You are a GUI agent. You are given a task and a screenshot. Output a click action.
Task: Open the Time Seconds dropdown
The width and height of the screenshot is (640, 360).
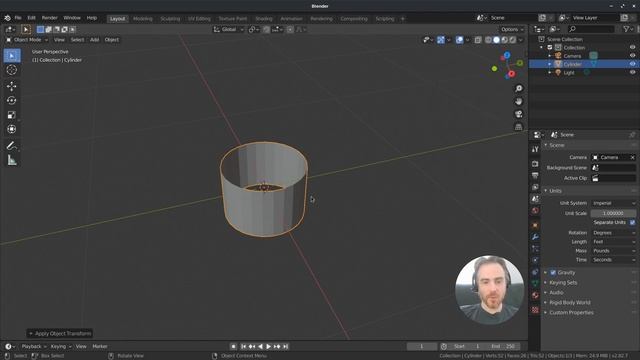[x=613, y=260]
